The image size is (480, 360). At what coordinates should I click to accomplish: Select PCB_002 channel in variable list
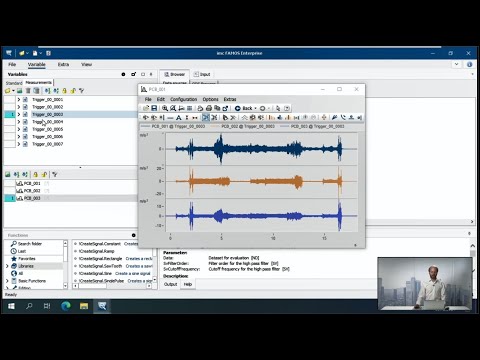click(32, 191)
